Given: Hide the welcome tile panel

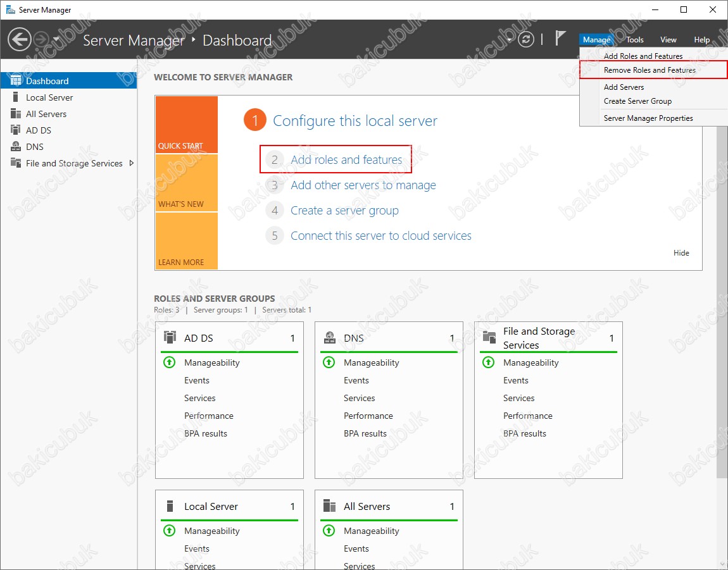Looking at the screenshot, I should (x=681, y=253).
